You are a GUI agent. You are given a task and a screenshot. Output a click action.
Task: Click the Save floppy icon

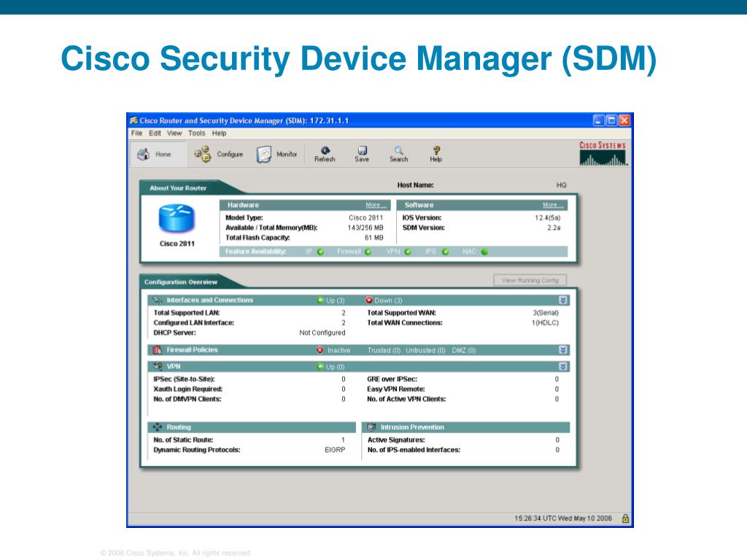(362, 150)
